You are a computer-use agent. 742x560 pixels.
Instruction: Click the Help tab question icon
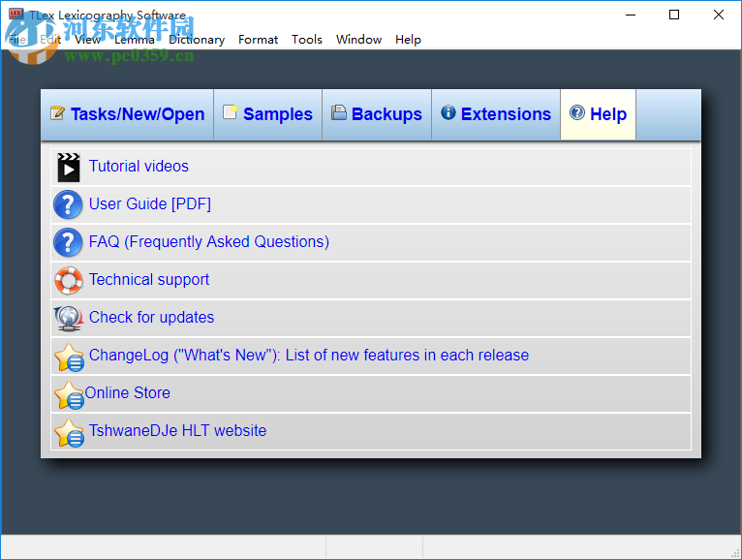pos(577,112)
